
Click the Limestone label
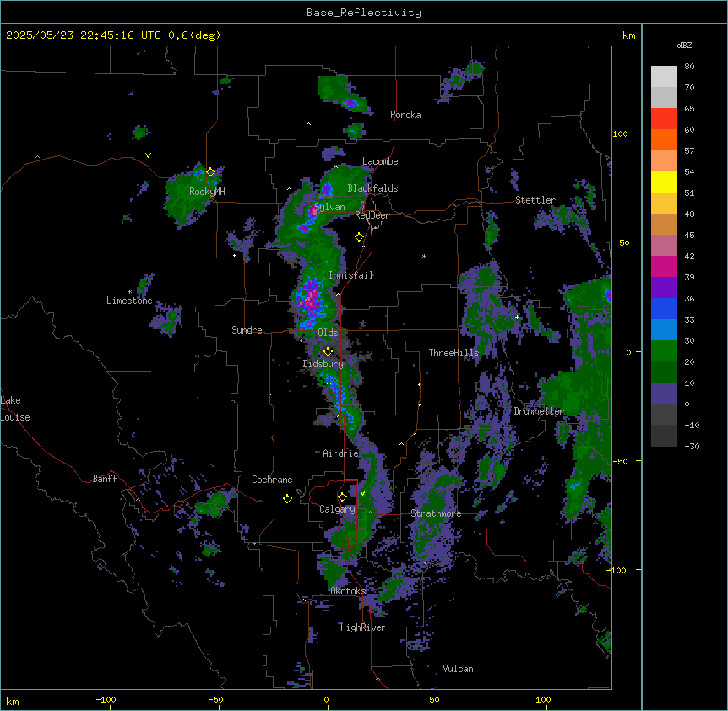pyautogui.click(x=129, y=301)
